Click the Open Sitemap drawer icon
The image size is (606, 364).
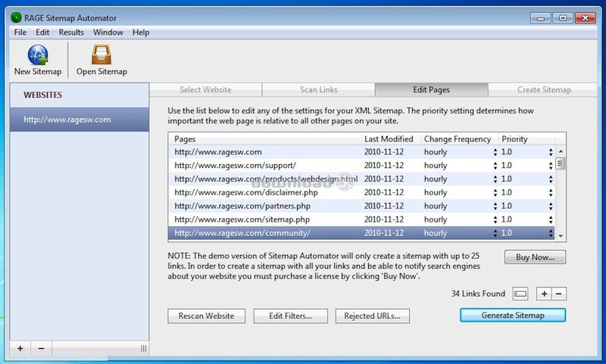click(102, 54)
